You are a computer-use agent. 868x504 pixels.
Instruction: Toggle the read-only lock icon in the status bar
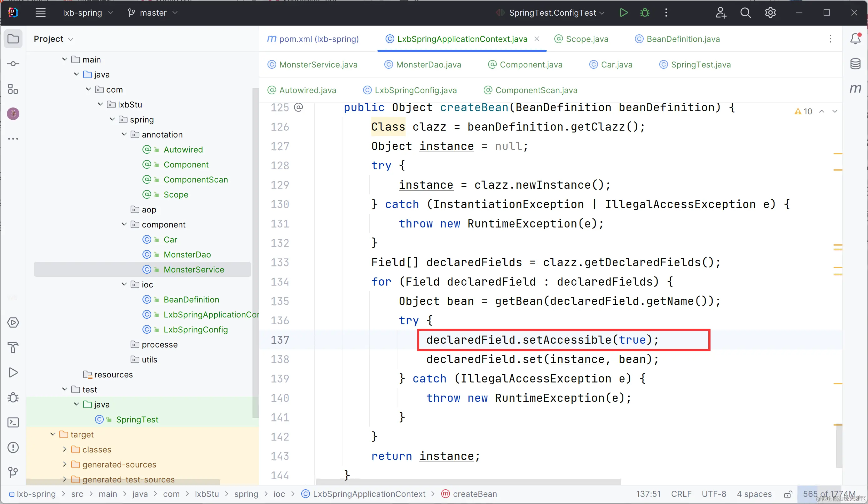[x=788, y=494]
